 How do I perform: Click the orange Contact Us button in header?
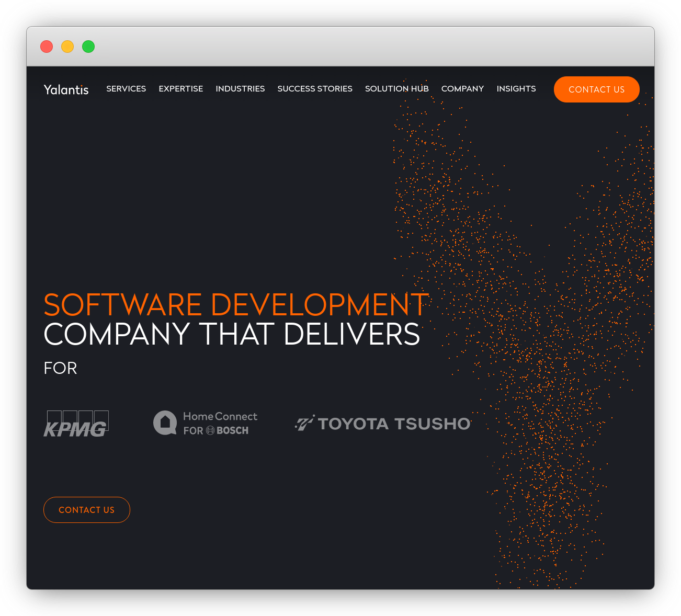596,89
